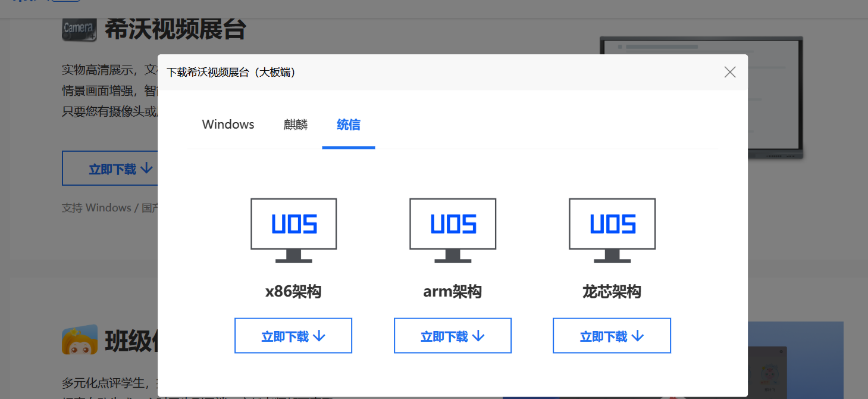Click the UOS monitor icon above x86架构
Viewport: 868px width, 399px height.
(x=293, y=230)
